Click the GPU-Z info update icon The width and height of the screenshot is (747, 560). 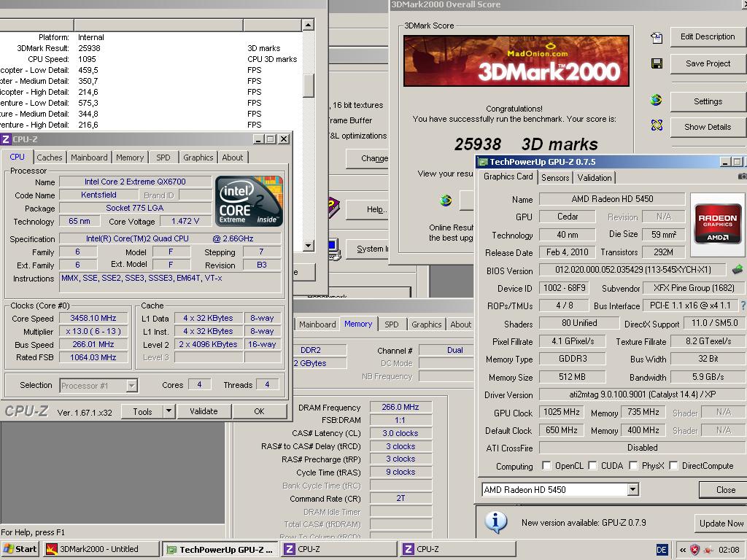[x=495, y=522]
